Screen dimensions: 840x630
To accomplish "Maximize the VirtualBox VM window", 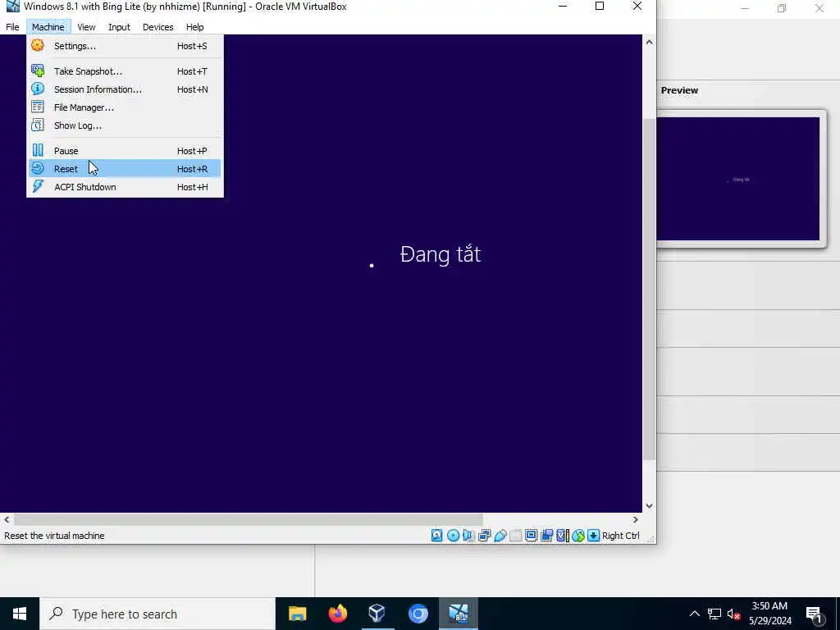I will click(x=600, y=7).
